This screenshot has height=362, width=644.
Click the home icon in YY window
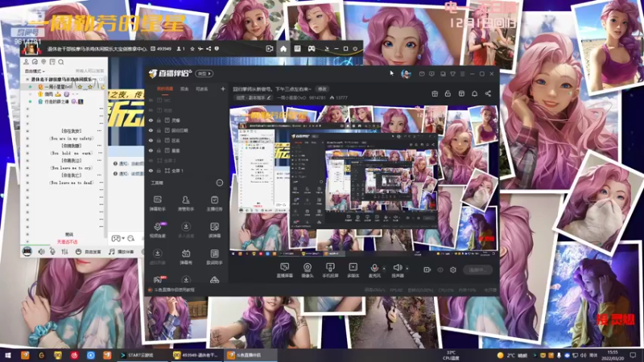283,49
